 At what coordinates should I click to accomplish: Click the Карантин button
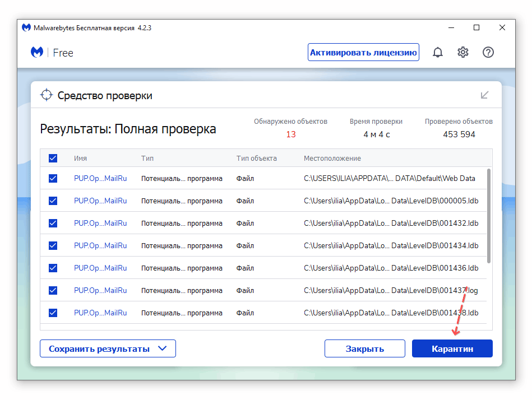coord(452,348)
